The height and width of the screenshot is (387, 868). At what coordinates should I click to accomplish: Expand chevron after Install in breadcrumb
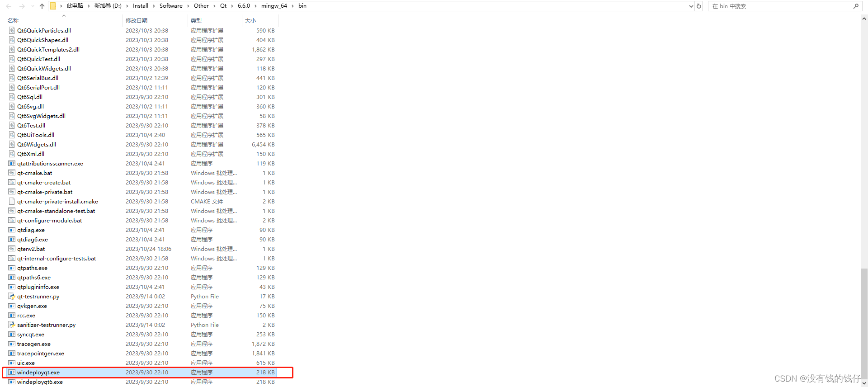[x=154, y=6]
